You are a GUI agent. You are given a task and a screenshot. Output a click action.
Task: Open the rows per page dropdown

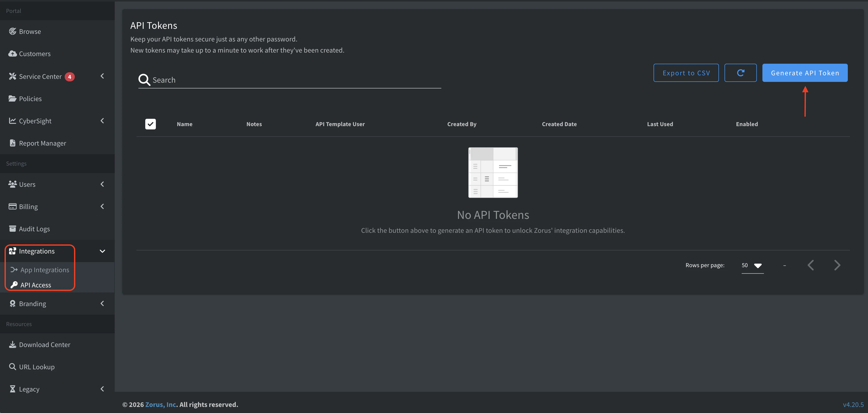coord(752,265)
